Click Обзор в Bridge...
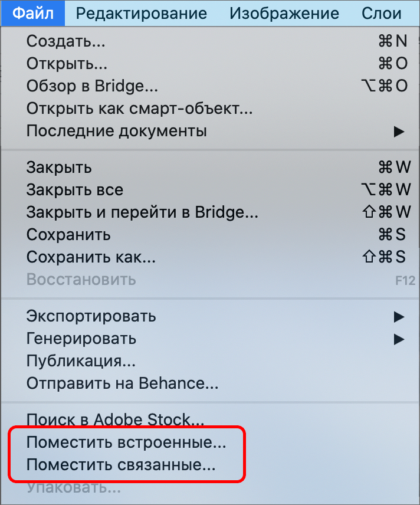The width and height of the screenshot is (420, 505). [x=92, y=86]
